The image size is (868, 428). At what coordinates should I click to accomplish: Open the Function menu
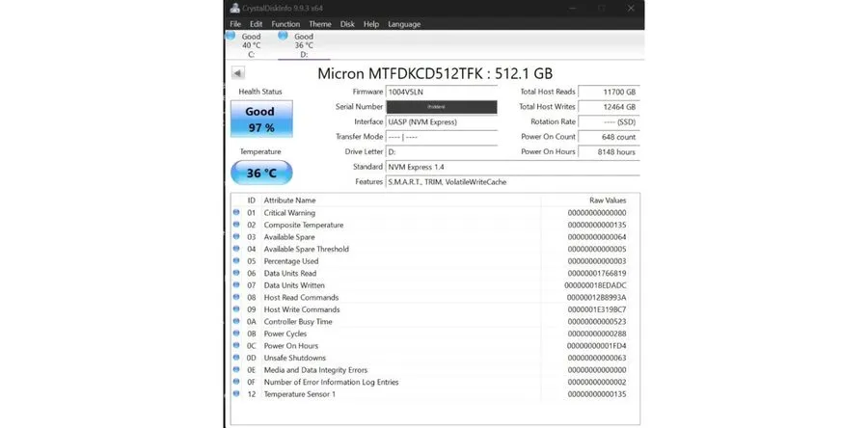[x=285, y=24]
